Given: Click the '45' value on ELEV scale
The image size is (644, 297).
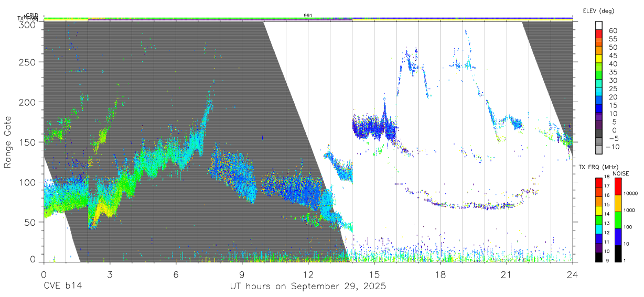Looking at the screenshot, I should point(613,56).
